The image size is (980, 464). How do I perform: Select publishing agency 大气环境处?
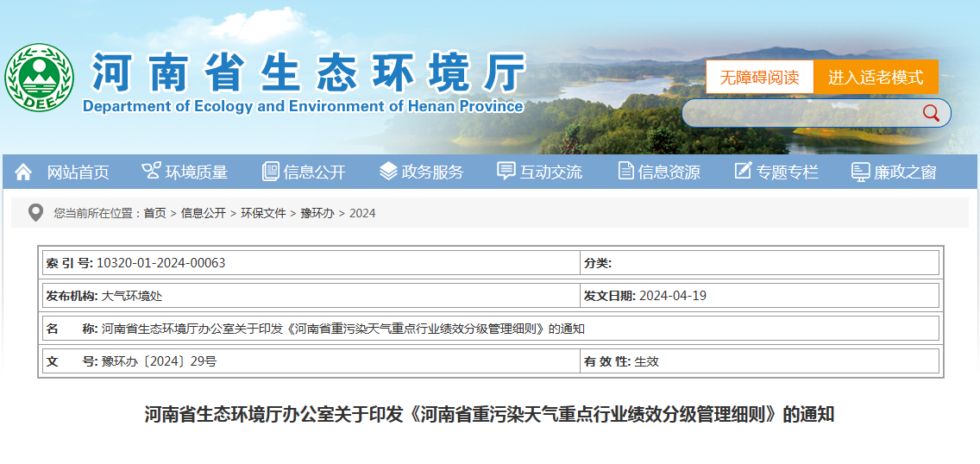[132, 296]
